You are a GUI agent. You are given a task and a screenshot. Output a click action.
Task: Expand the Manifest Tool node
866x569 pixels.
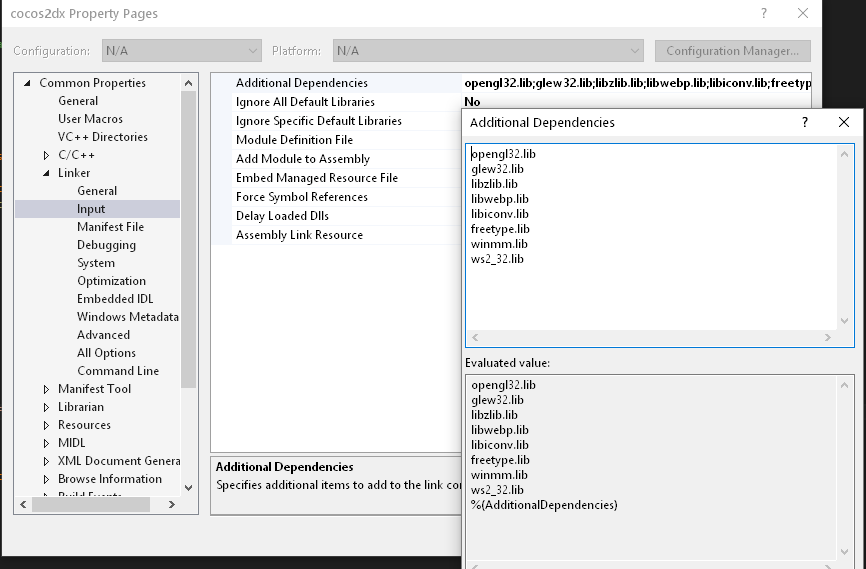coord(46,389)
